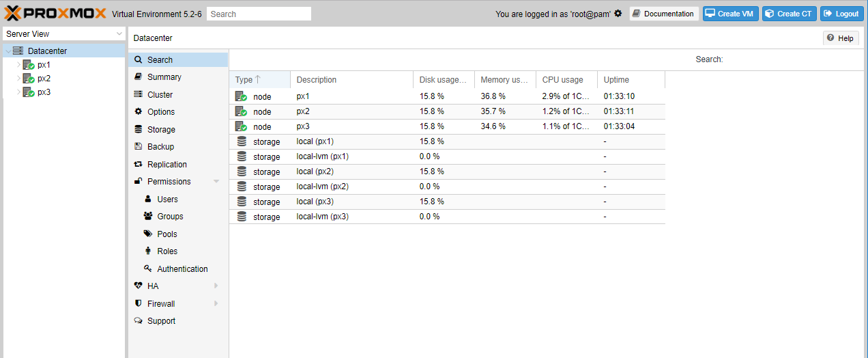Screen dimensions: 868x358
Task: Click the Datacenter server icon in tree
Action: coord(18,51)
